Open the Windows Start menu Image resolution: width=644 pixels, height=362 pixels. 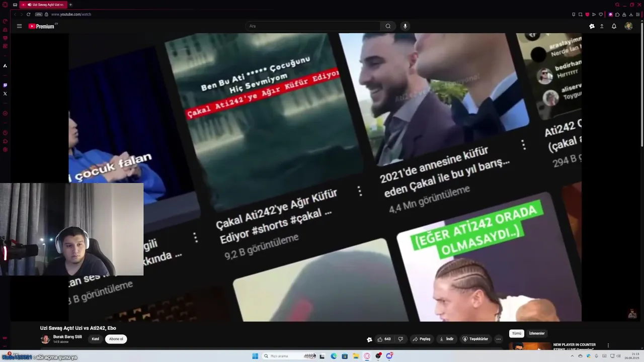(x=255, y=356)
